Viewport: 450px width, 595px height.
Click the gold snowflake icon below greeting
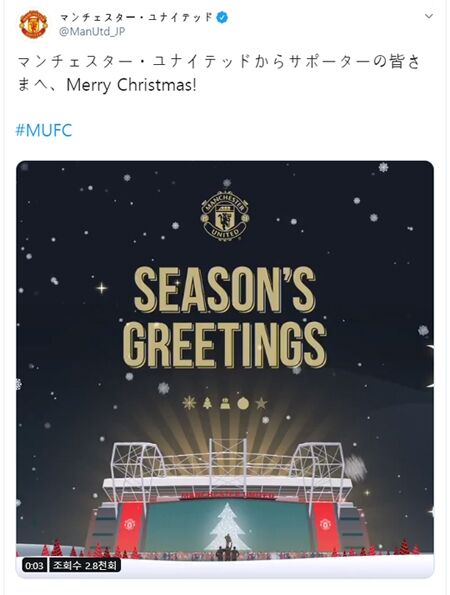coord(189,403)
